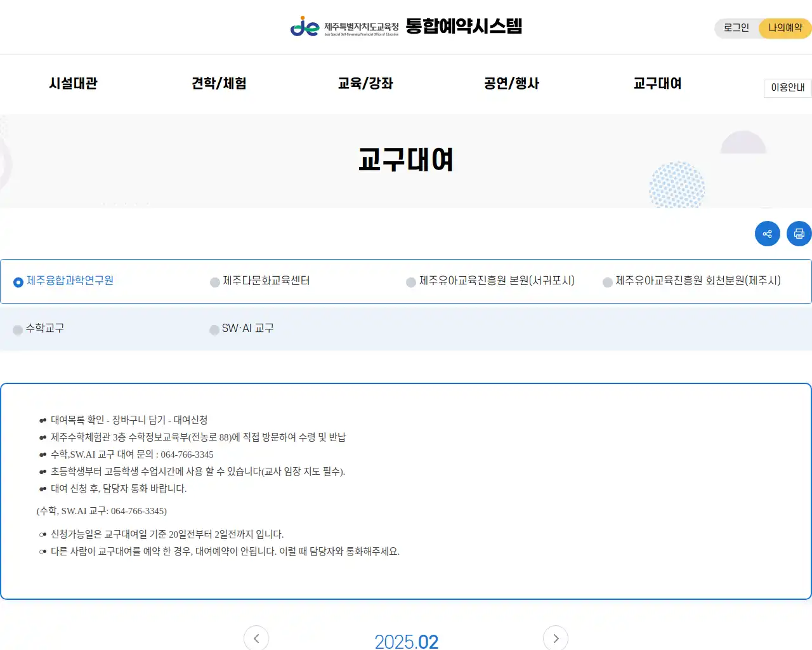Click the line starting '신청가능일은 교구대여일 기준'
The image size is (812, 650).
[167, 534]
